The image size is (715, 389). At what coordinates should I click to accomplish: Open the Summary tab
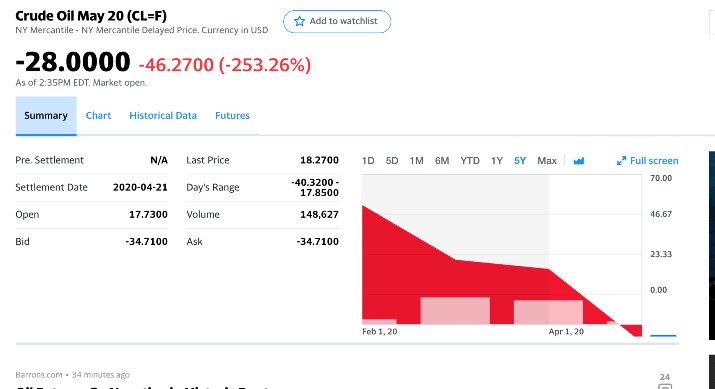point(46,116)
